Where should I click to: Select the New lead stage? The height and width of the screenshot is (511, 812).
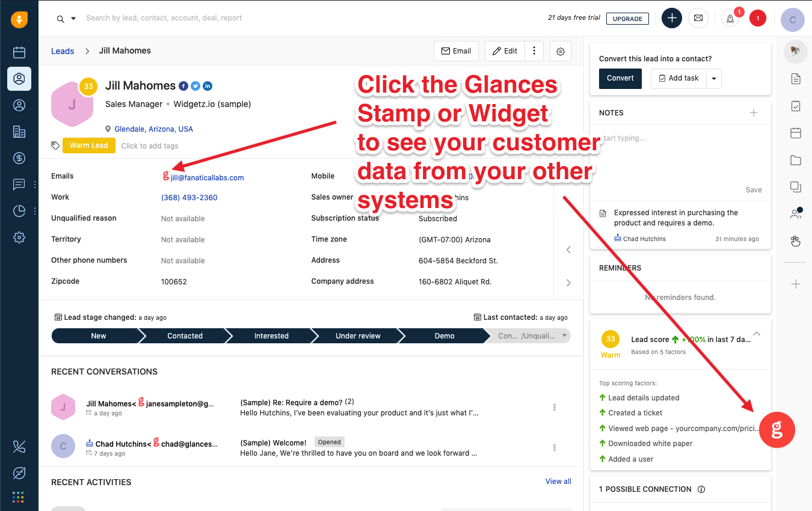point(99,336)
